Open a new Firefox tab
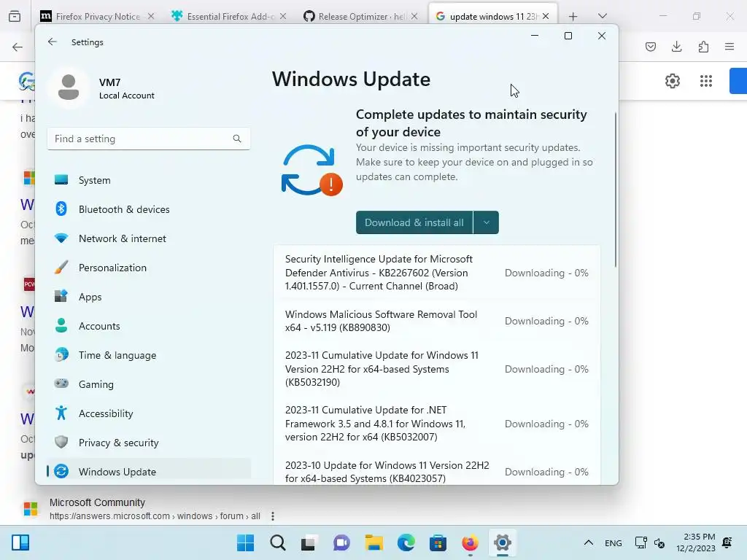 tap(573, 17)
